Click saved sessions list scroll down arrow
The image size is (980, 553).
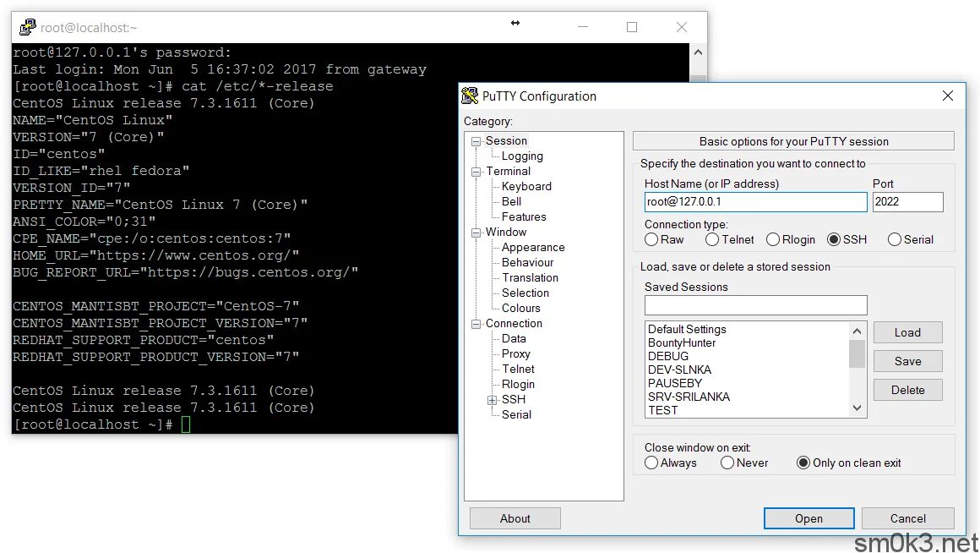[x=857, y=408]
